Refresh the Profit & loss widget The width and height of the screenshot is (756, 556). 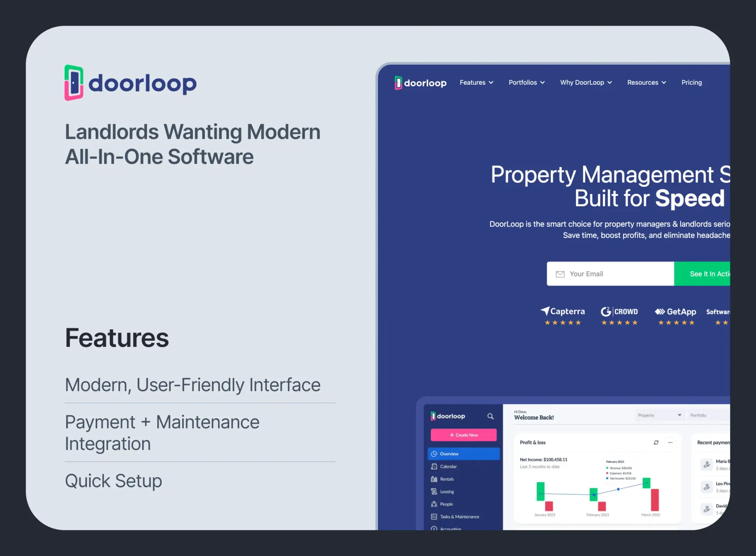[x=656, y=443]
